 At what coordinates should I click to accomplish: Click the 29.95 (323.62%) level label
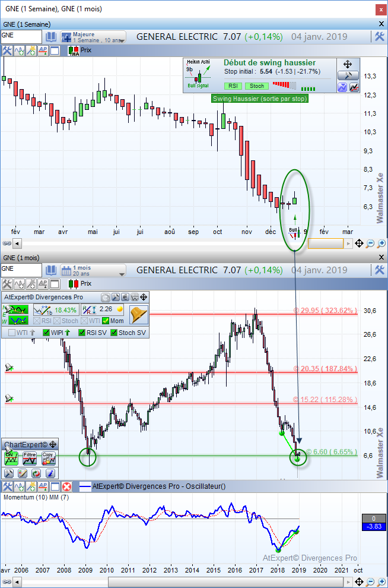[x=325, y=311]
